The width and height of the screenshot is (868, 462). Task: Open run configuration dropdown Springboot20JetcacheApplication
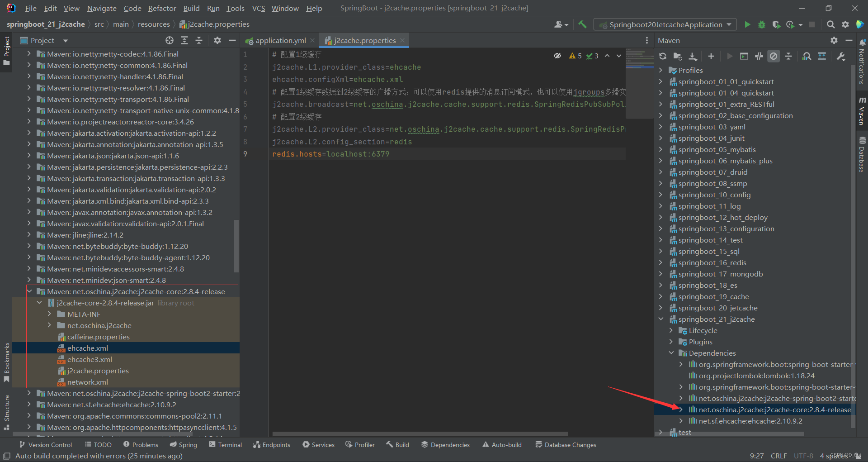point(665,24)
